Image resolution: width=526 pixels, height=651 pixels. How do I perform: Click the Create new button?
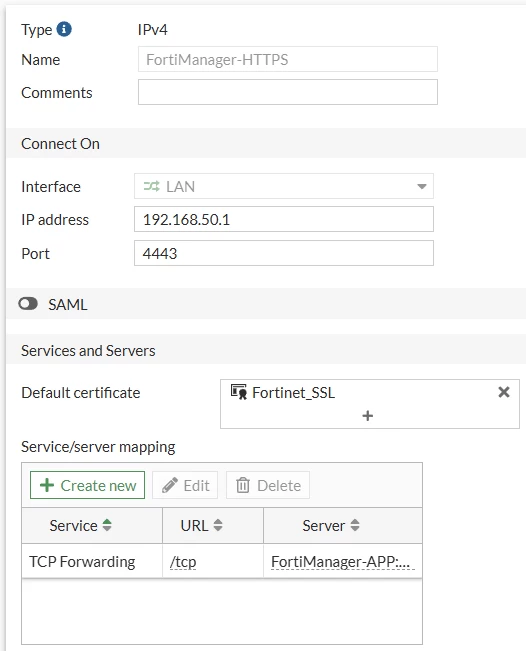click(x=88, y=485)
